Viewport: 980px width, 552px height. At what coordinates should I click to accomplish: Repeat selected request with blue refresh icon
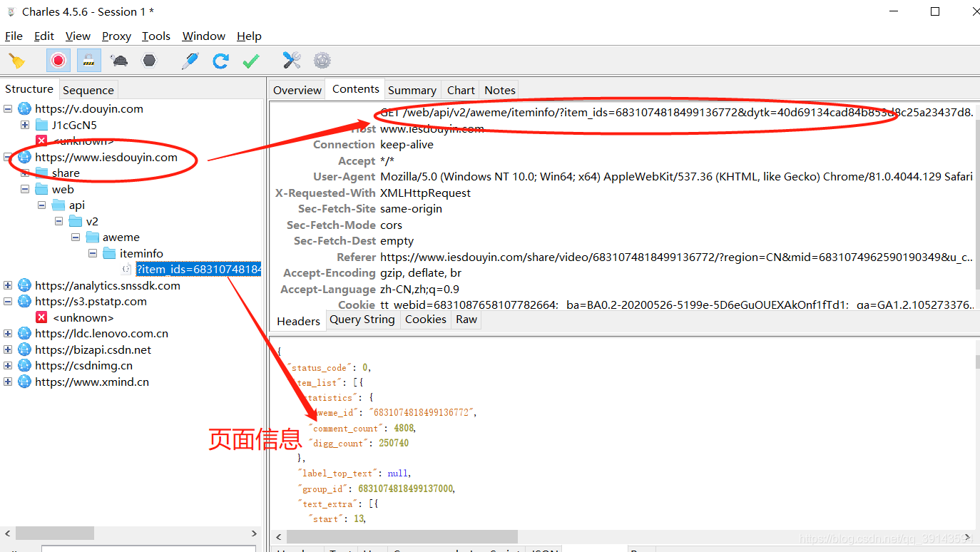click(220, 61)
